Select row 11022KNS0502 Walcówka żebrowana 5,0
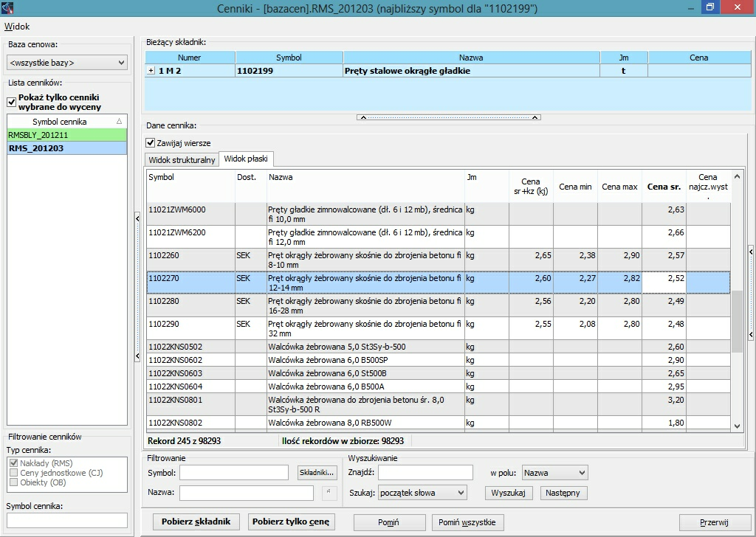This screenshot has width=756, height=537. pyautogui.click(x=439, y=347)
